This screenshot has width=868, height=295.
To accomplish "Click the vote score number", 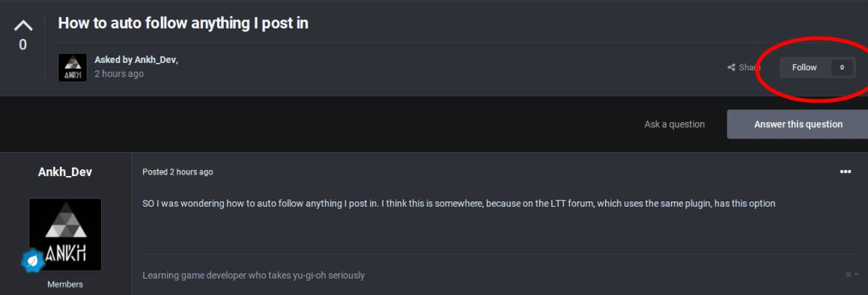I will pos(22,45).
